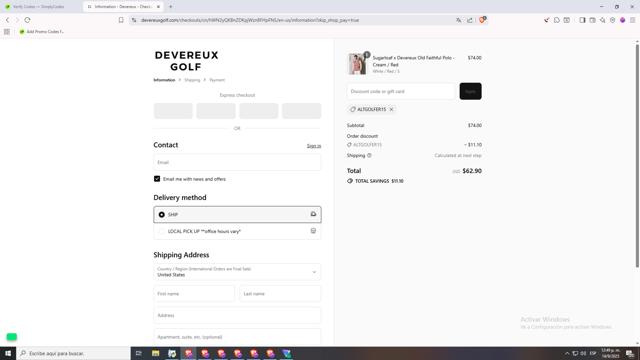
Task: Close the Information Devereux Checkout tab
Action: (x=158, y=7)
